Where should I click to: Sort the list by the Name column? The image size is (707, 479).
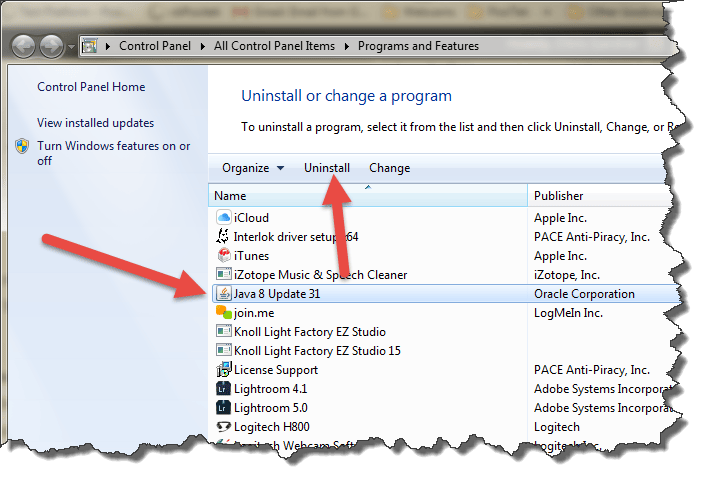[x=367, y=195]
